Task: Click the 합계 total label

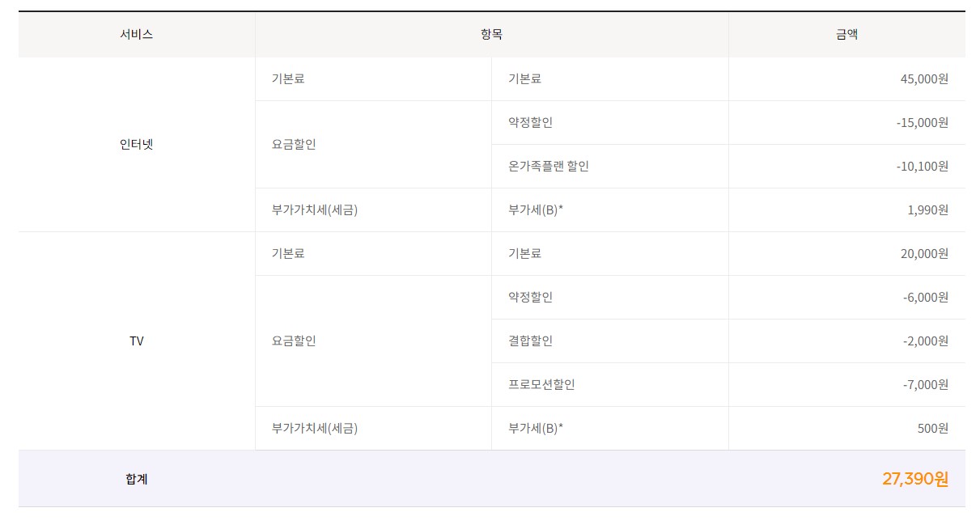Action: point(136,479)
